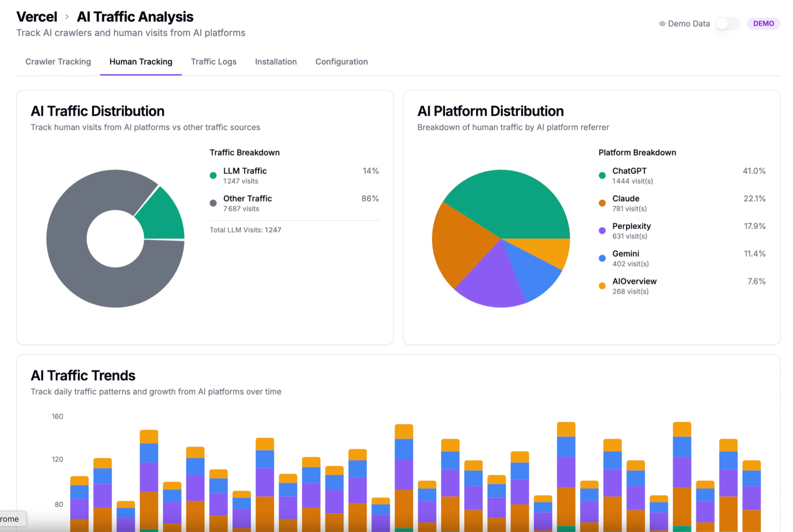Viewport: 793px width, 532px height.
Task: Click the AIOverview legend dot
Action: pyautogui.click(x=602, y=286)
